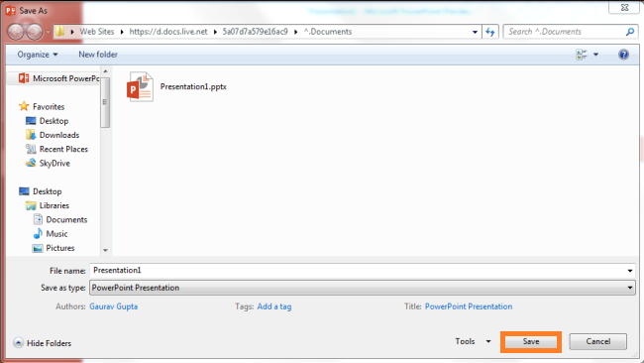Click the Change your view icon
This screenshot has width=644, height=363.
(582, 55)
